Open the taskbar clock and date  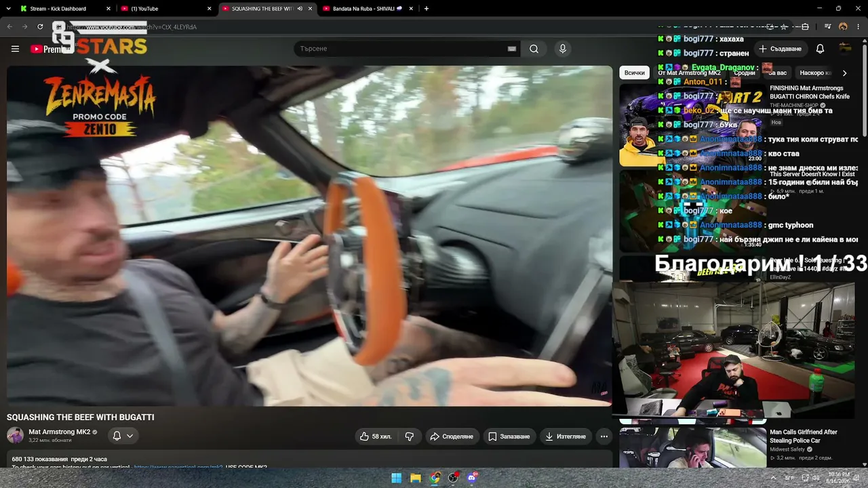838,478
